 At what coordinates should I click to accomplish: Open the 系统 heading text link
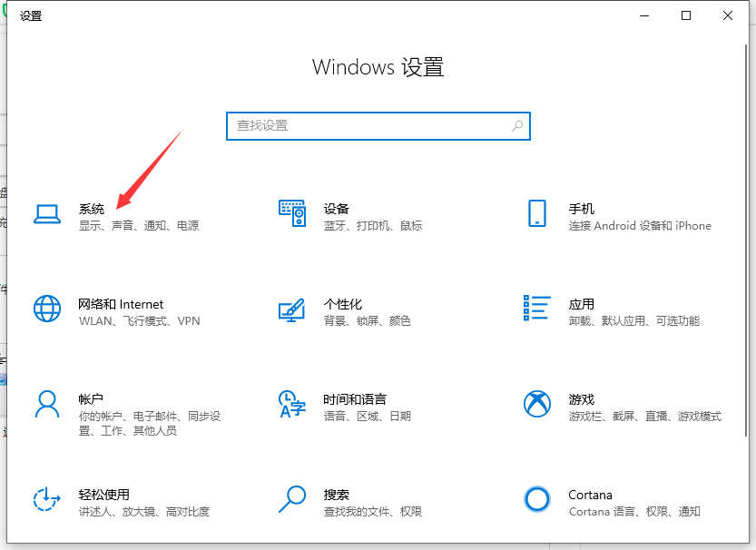[92, 209]
